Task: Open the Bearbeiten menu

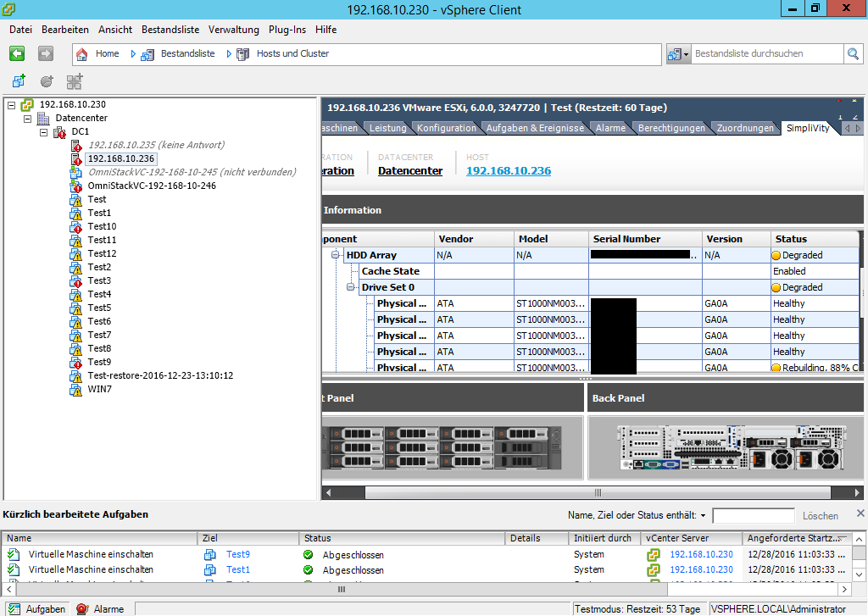Action: (65, 30)
